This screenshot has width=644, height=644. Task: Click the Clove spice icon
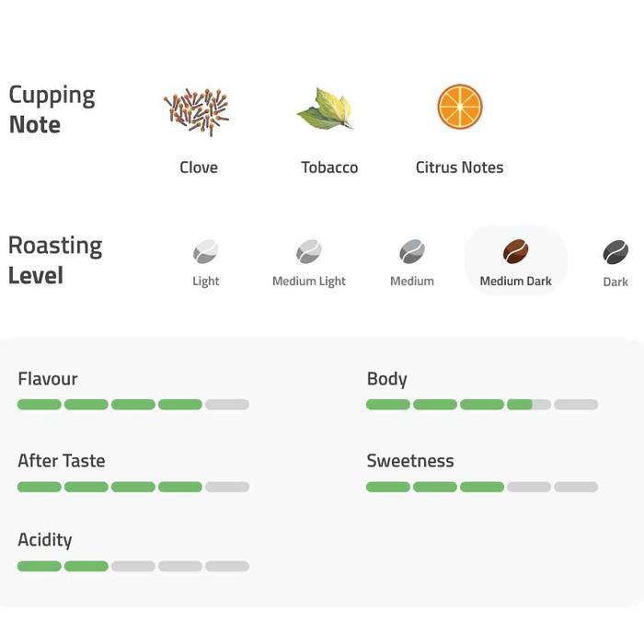[x=196, y=111]
